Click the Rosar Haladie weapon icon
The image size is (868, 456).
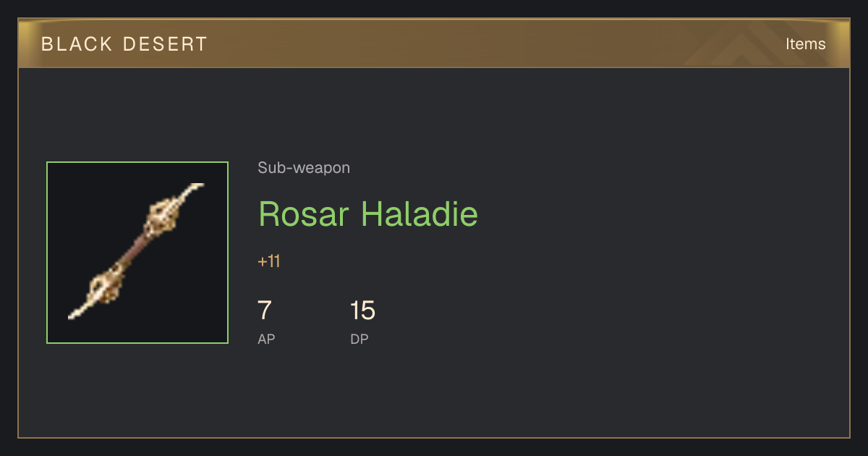137,253
